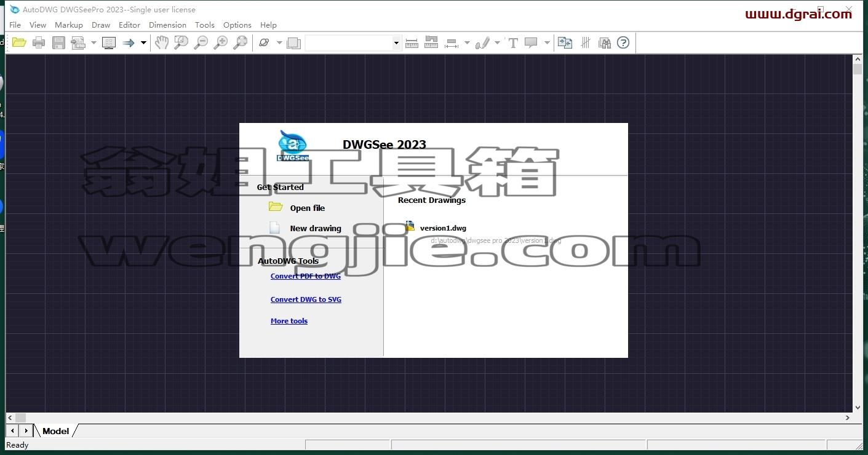Open recent drawing version1.dwg
The image size is (868, 455).
point(443,228)
